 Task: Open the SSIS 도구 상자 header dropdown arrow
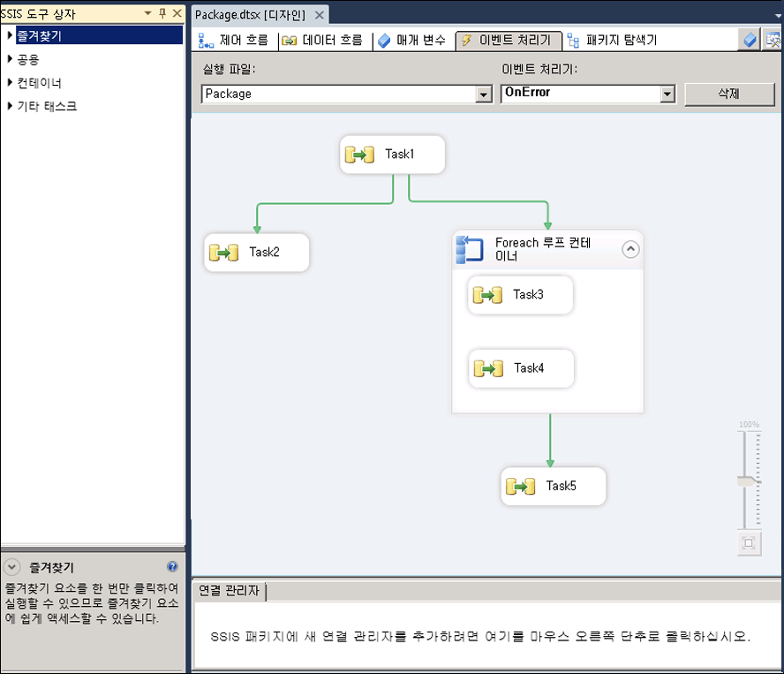(147, 14)
